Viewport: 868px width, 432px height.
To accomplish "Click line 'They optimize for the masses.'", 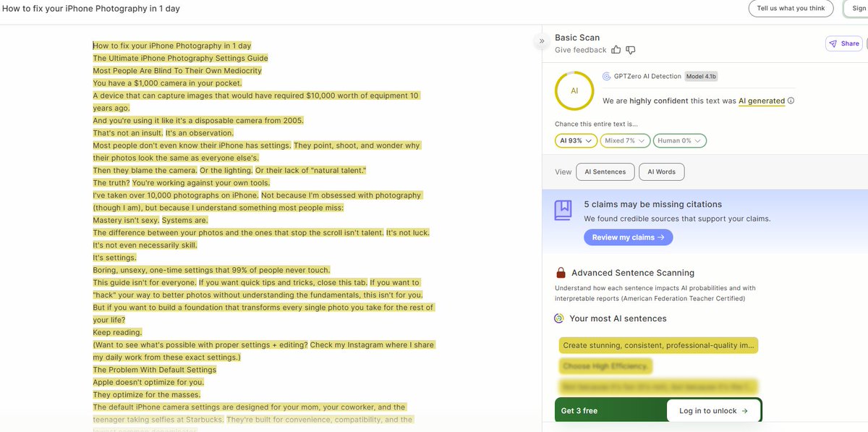I will click(146, 394).
